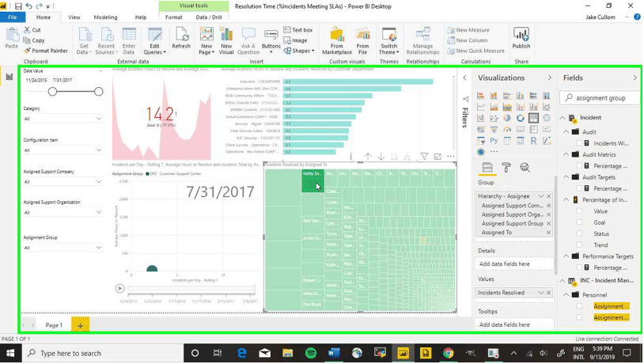
Task: Open the Data / Drill tab
Action: pyautogui.click(x=209, y=17)
